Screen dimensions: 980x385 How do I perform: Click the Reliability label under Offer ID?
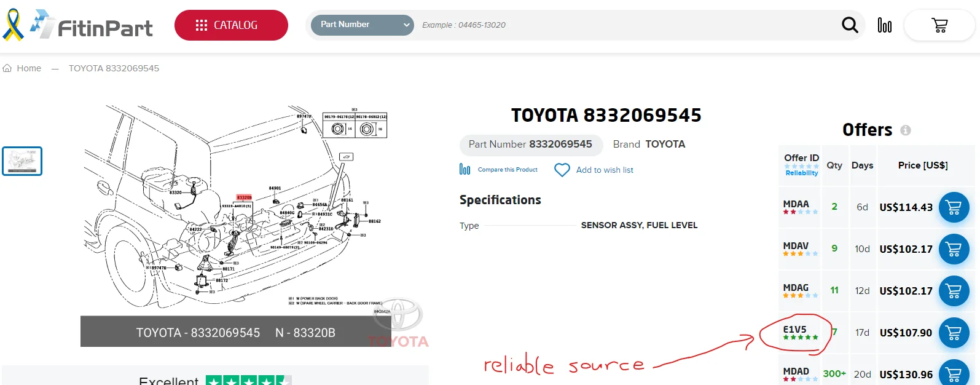point(802,173)
